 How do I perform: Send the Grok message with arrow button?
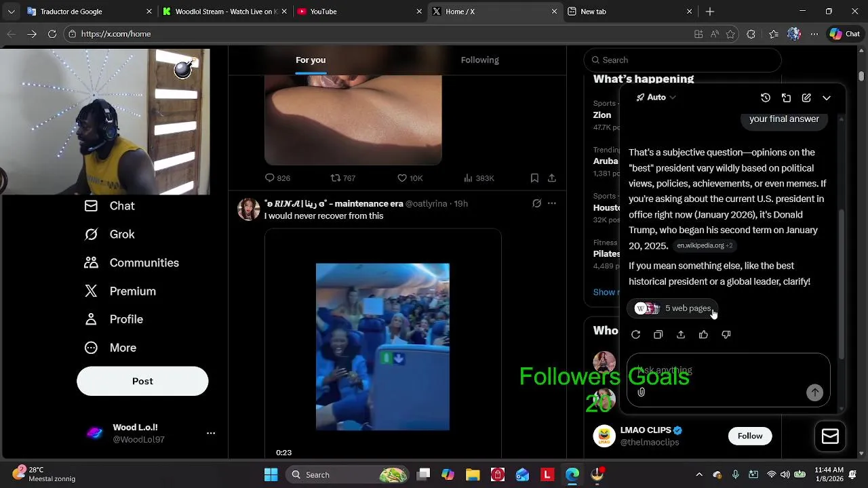(x=814, y=392)
